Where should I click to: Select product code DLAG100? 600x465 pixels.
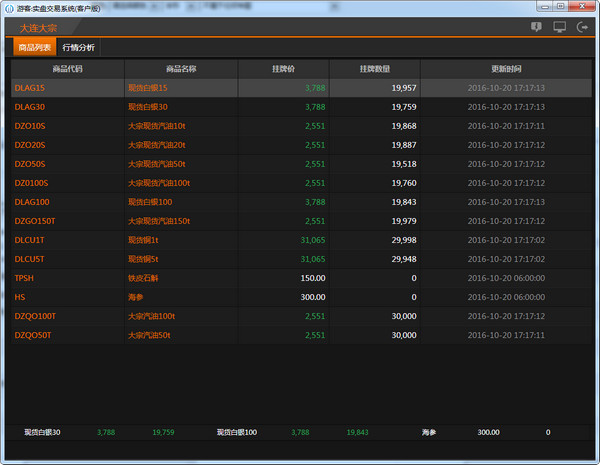coord(32,202)
